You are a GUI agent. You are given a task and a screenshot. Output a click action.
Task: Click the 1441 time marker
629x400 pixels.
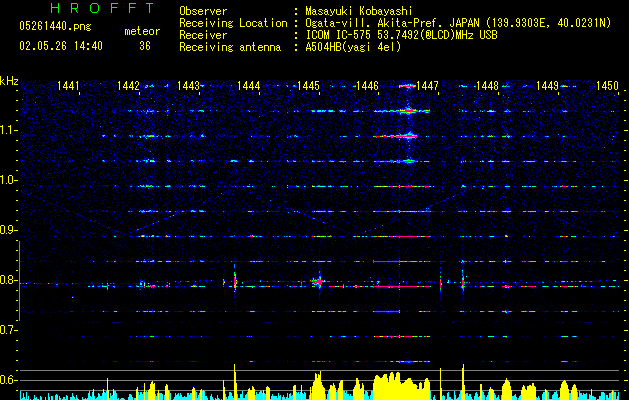point(68,86)
